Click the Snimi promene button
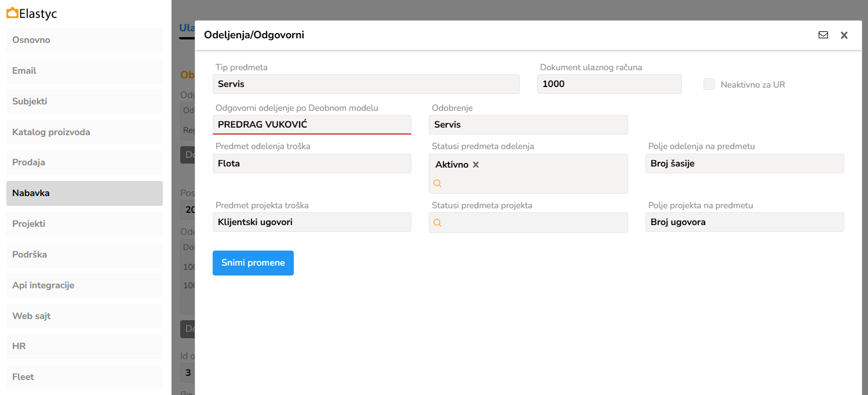This screenshot has width=868, height=395. (253, 263)
